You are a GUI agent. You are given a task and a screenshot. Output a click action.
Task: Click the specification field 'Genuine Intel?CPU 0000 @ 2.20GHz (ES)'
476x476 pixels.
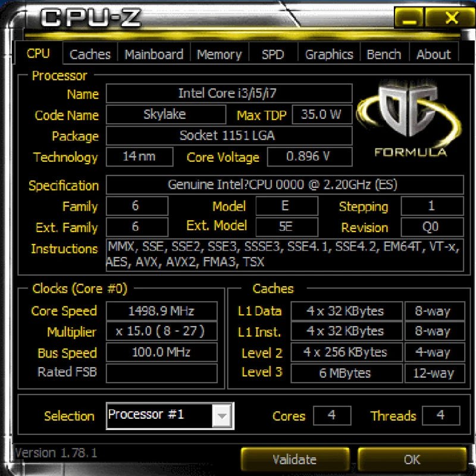point(285,184)
